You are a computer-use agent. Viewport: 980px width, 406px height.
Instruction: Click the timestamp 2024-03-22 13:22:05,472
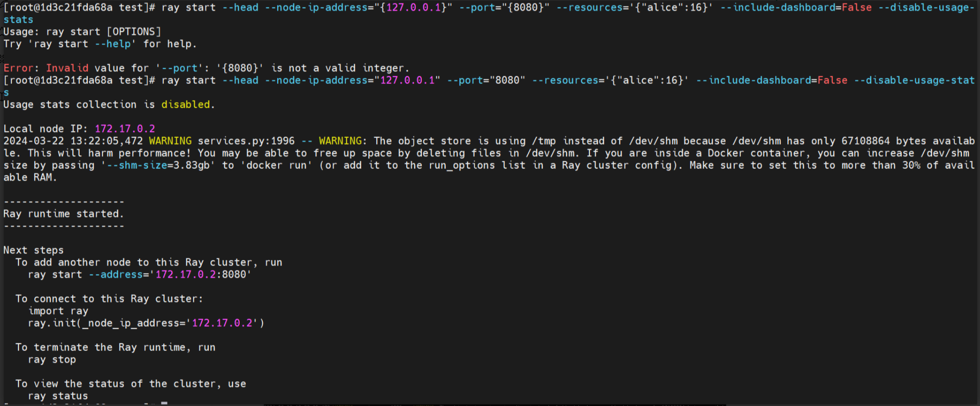tap(73, 141)
